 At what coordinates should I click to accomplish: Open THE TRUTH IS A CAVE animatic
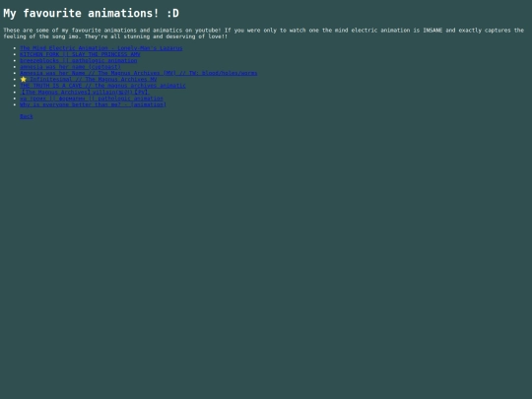click(x=102, y=86)
